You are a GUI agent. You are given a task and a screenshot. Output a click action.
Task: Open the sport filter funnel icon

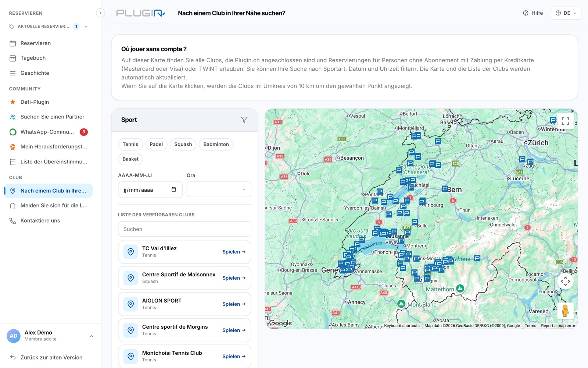(244, 120)
